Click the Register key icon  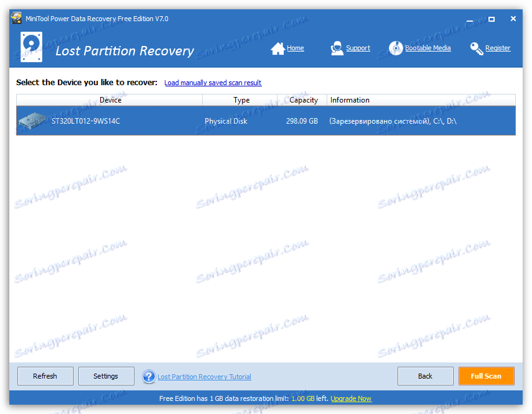point(477,48)
